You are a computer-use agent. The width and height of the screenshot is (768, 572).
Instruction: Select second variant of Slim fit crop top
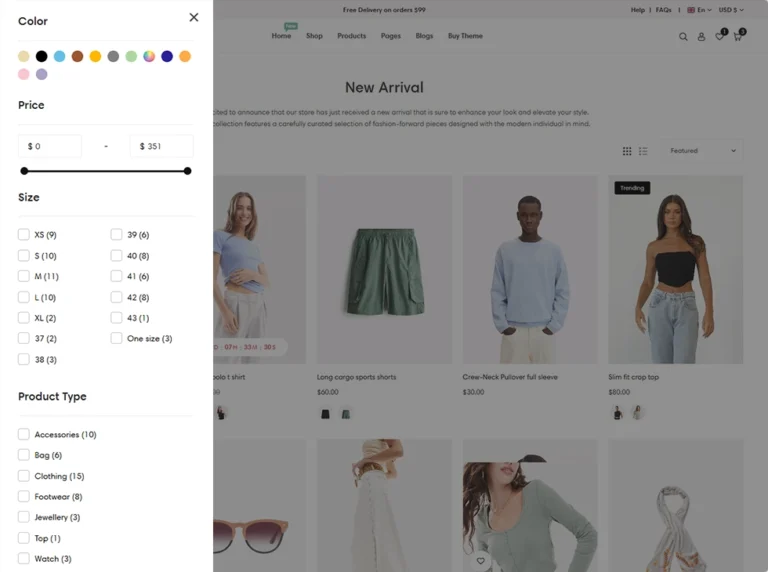click(637, 413)
